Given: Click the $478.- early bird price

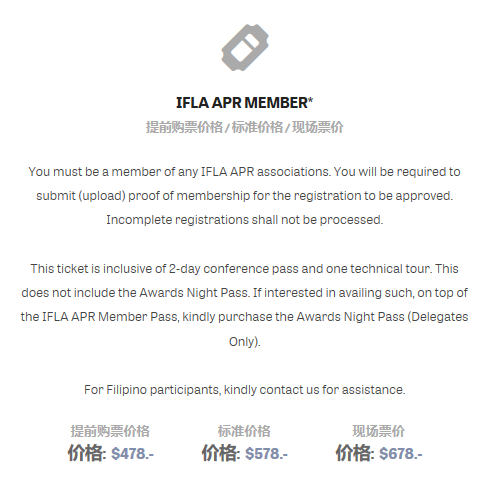Looking at the screenshot, I should [133, 453].
